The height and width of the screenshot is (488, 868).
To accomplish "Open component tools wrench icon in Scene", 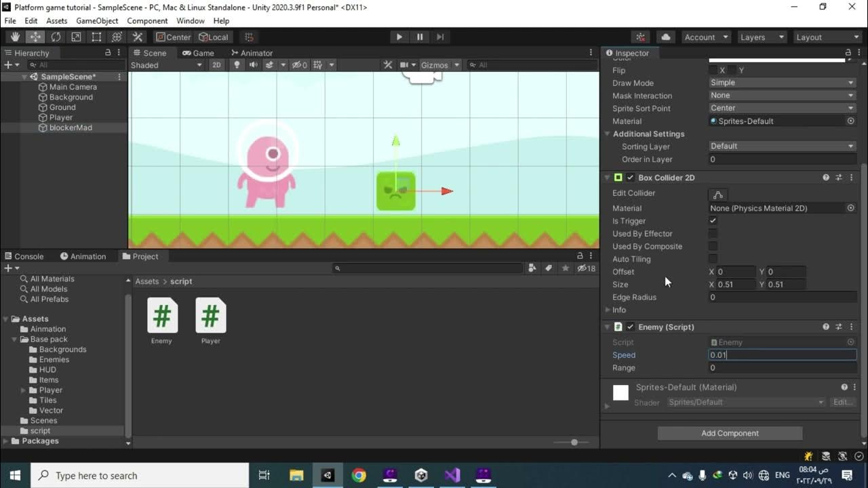I will pyautogui.click(x=388, y=65).
